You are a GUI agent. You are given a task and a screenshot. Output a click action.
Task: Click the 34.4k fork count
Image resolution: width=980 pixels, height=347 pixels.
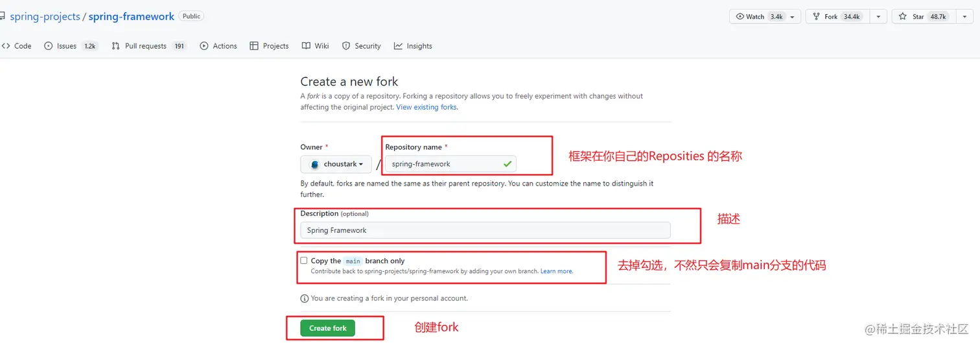852,17
